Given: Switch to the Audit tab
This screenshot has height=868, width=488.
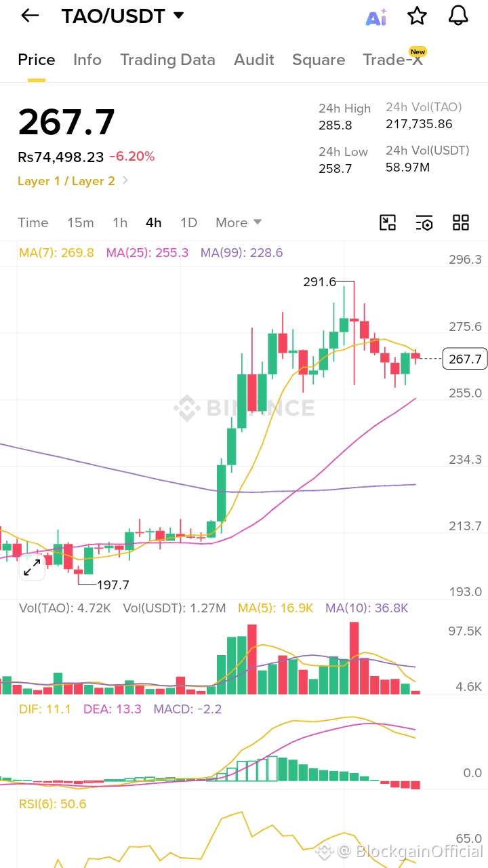Looking at the screenshot, I should point(254,60).
